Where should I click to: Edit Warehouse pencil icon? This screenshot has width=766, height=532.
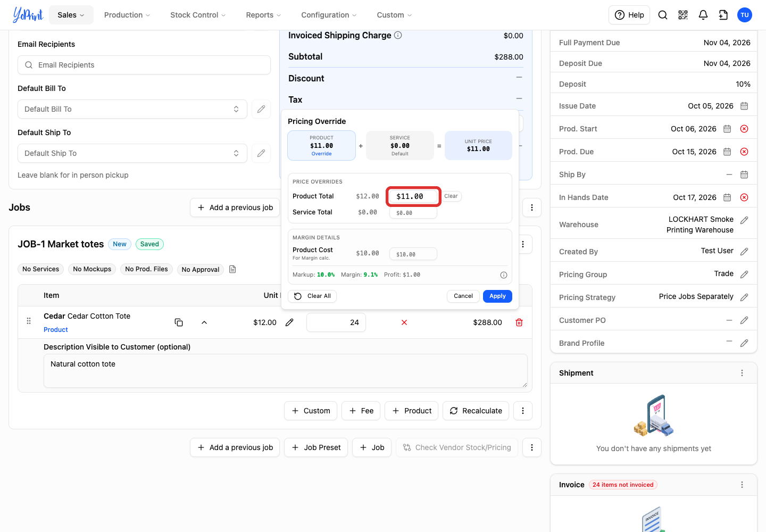pos(744,220)
